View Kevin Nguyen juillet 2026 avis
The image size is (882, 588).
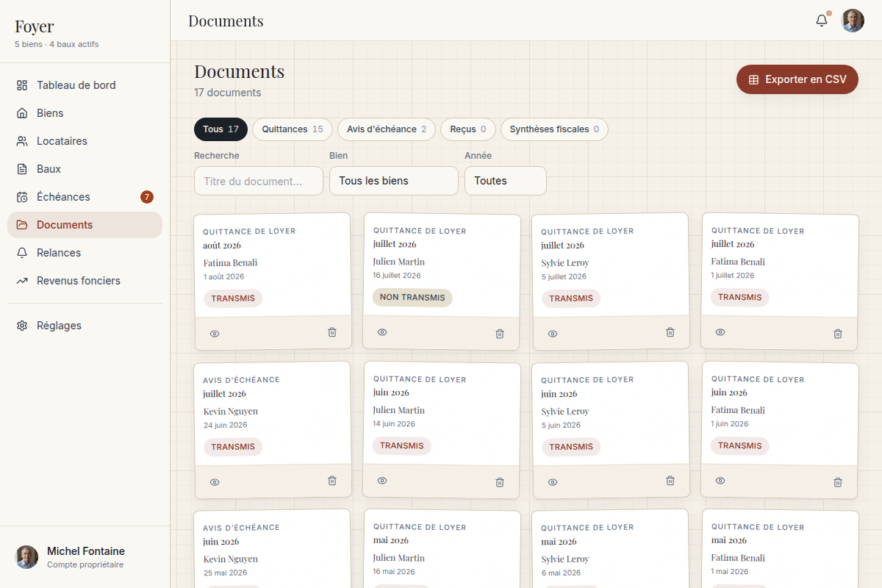point(215,482)
